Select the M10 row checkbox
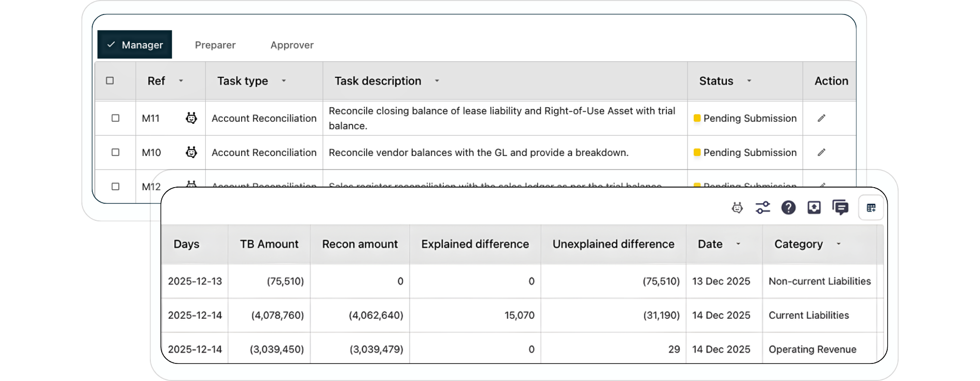The image size is (980, 381). (116, 152)
